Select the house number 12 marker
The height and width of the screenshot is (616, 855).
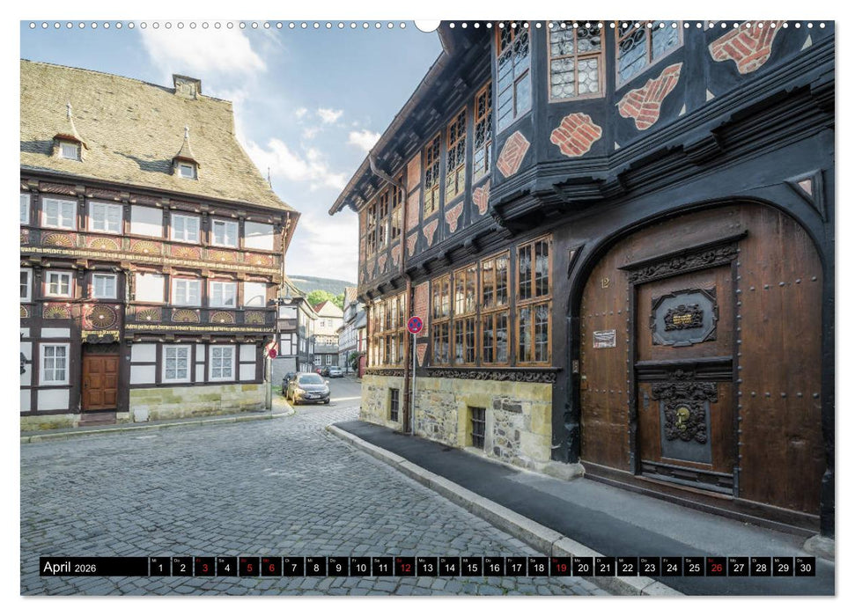click(x=606, y=282)
